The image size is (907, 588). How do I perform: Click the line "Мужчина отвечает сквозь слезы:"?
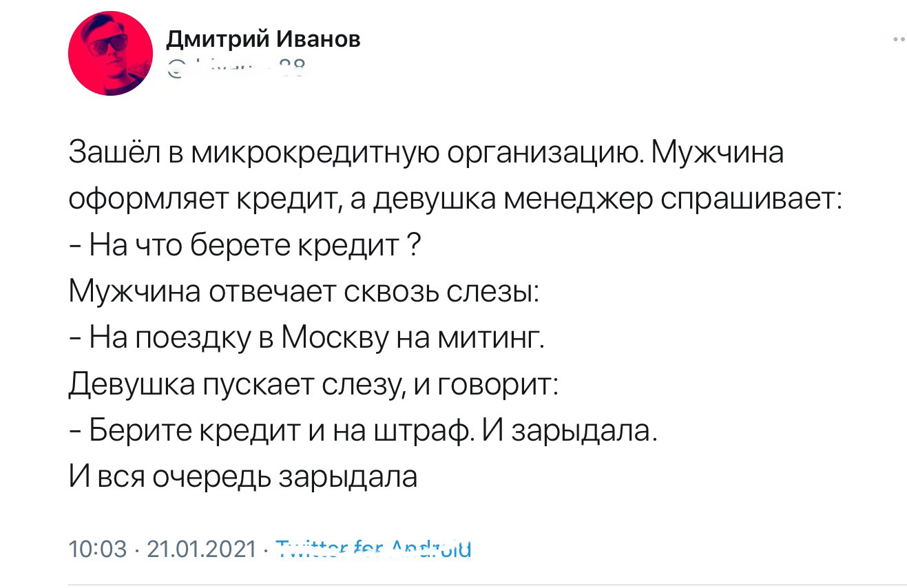point(304,293)
